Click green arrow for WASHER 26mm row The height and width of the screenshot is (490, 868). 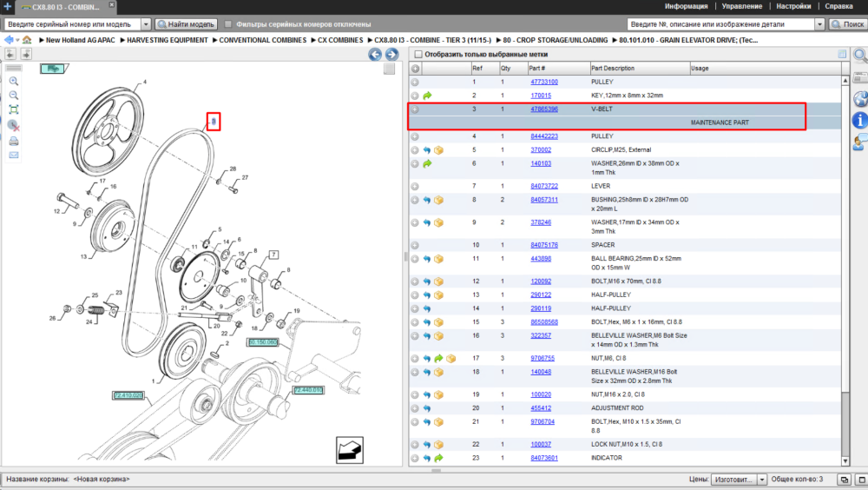(x=427, y=164)
